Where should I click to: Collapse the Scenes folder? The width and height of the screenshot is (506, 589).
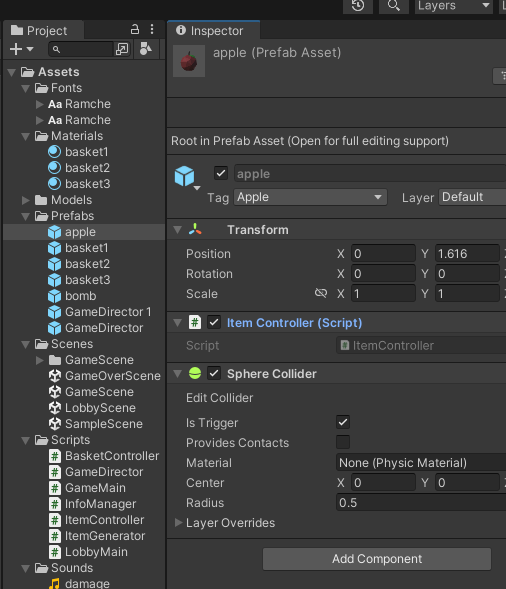[x=26, y=344]
